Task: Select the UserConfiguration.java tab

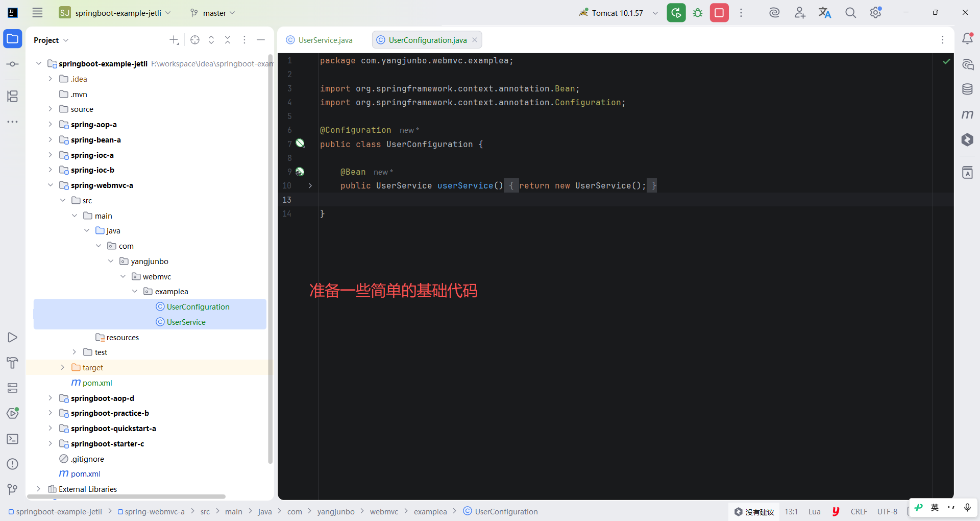Action: coord(427,40)
